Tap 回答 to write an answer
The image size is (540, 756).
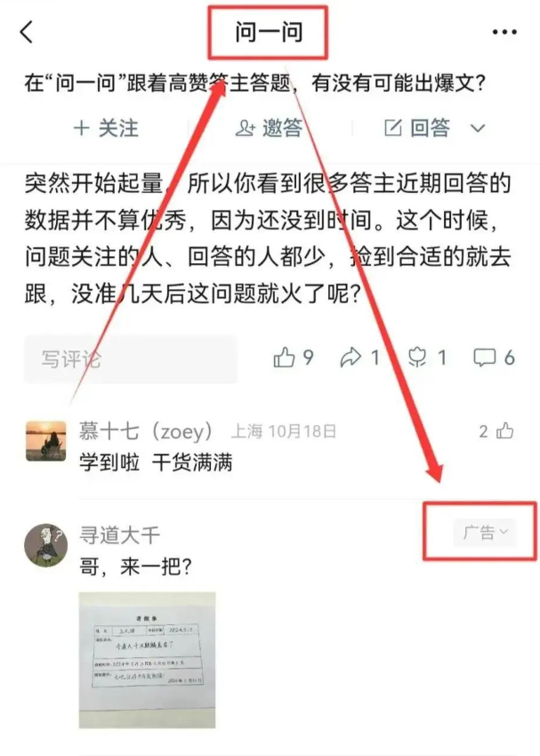[417, 128]
